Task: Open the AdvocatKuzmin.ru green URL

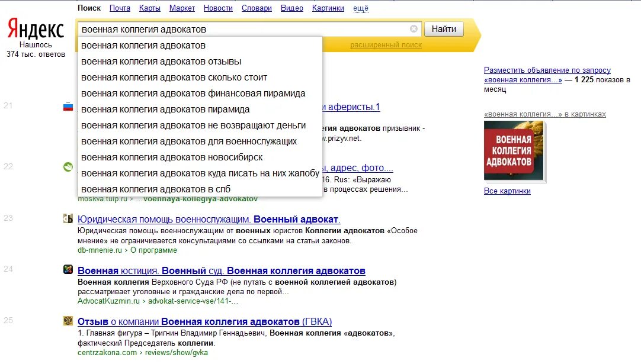Action: point(109,301)
